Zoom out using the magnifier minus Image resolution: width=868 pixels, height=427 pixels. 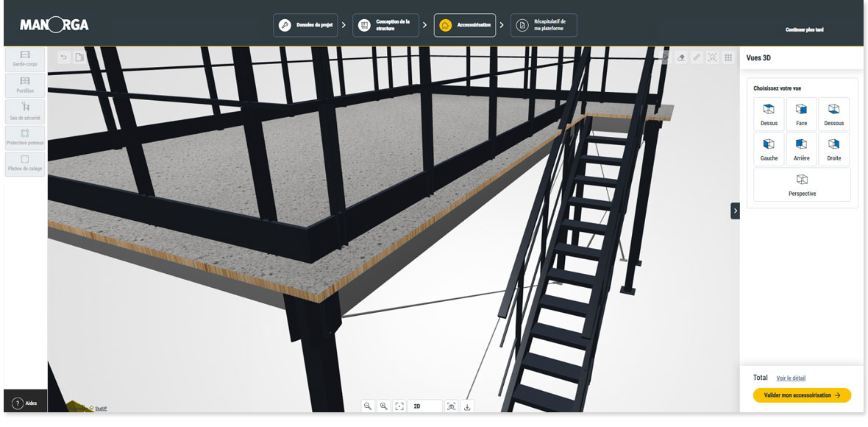[368, 406]
